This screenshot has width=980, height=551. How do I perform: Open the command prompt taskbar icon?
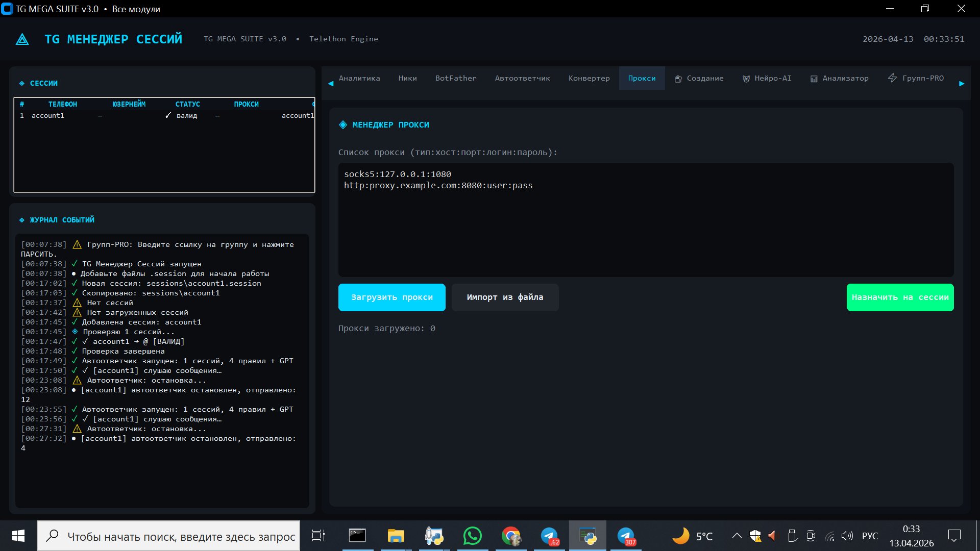coord(357,536)
